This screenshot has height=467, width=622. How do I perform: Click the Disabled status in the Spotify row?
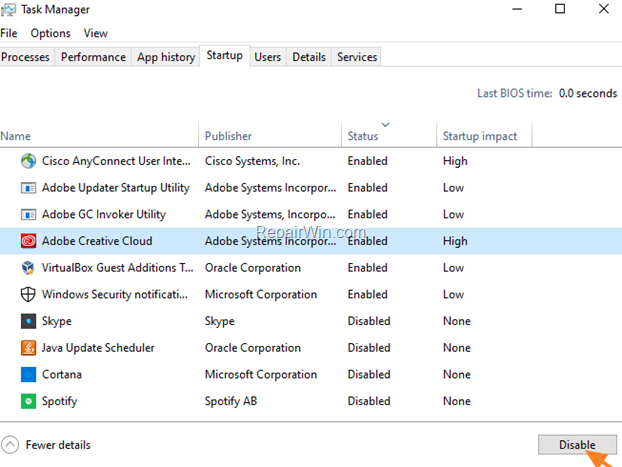pos(369,401)
